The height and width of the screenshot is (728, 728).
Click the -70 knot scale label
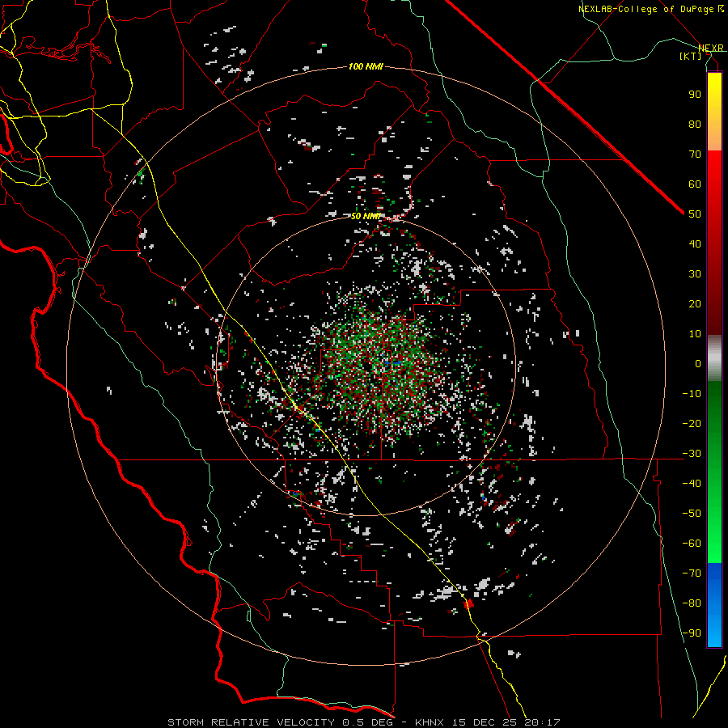point(692,574)
